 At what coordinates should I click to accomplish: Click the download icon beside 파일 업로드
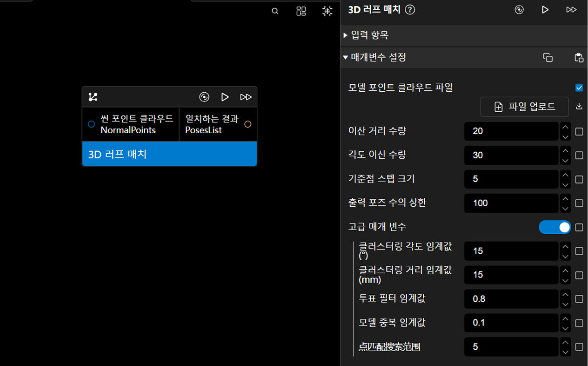pyautogui.click(x=579, y=107)
